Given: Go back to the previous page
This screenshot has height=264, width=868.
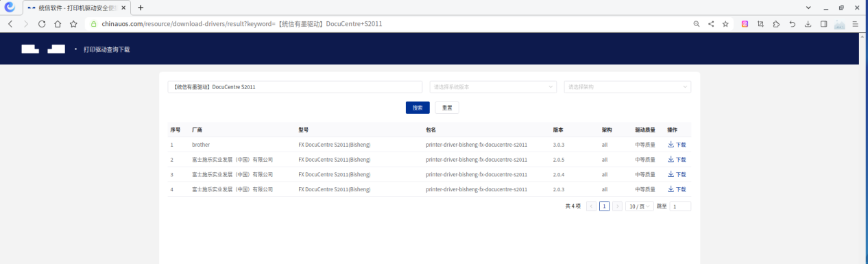Looking at the screenshot, I should [10, 23].
